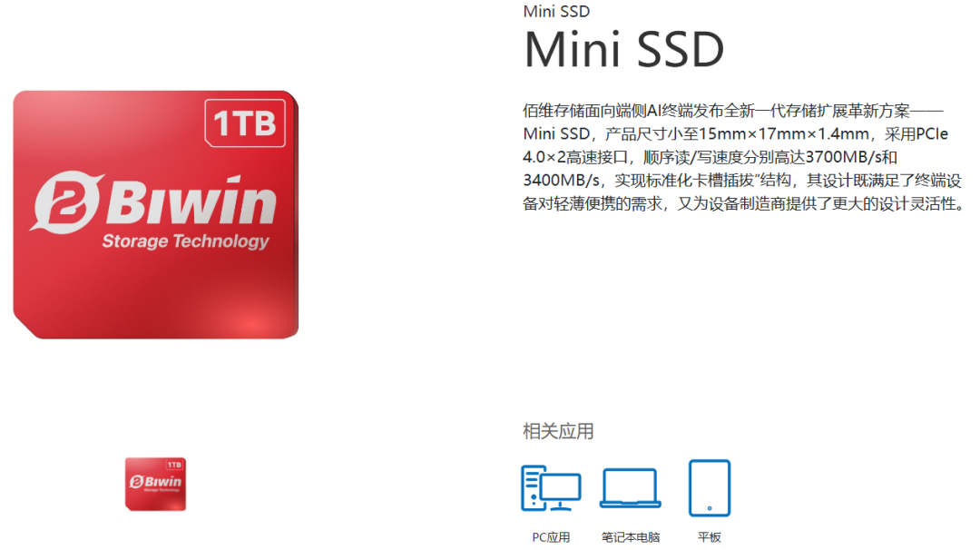Click the round B emblem in Biwin logo
This screenshot has width=980, height=550.
tap(67, 202)
